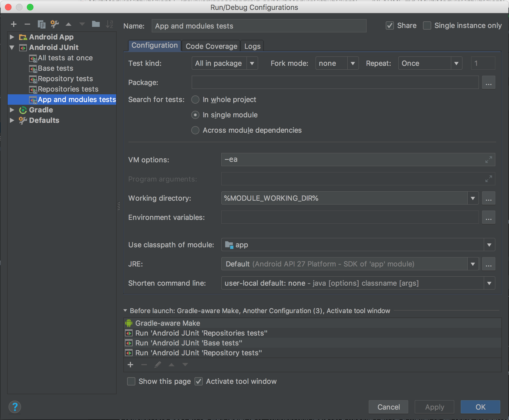Click the VM options field

click(x=358, y=160)
